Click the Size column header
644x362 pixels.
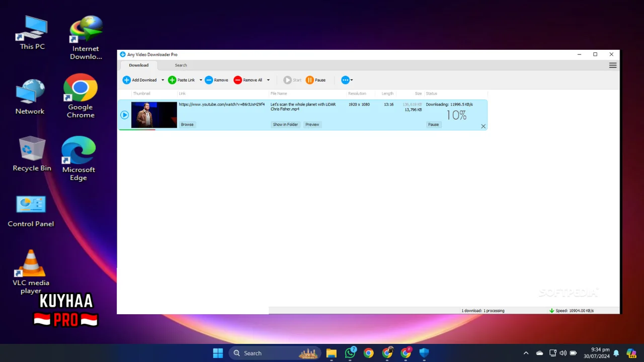(x=418, y=94)
